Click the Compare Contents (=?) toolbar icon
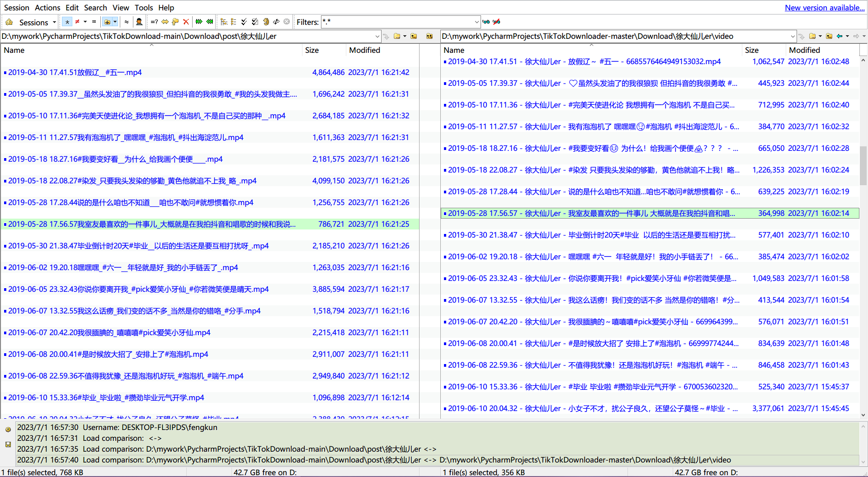This screenshot has width=868, height=477. [154, 22]
